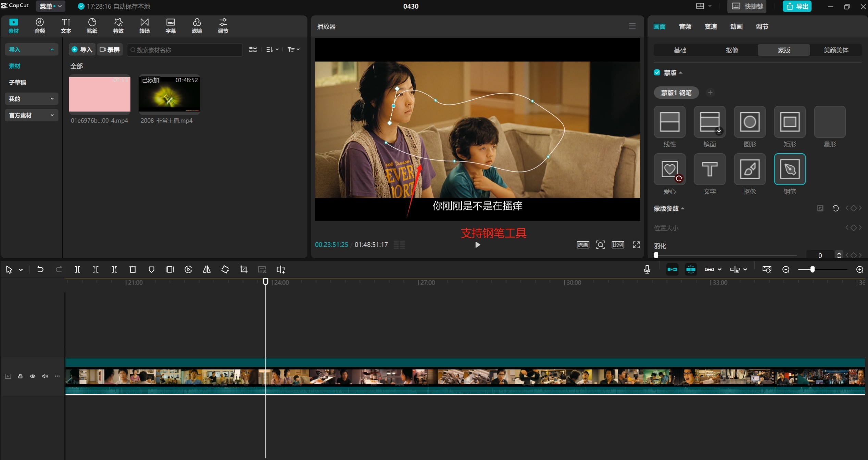
Task: Open the 转场 transitions panel
Action: click(144, 26)
